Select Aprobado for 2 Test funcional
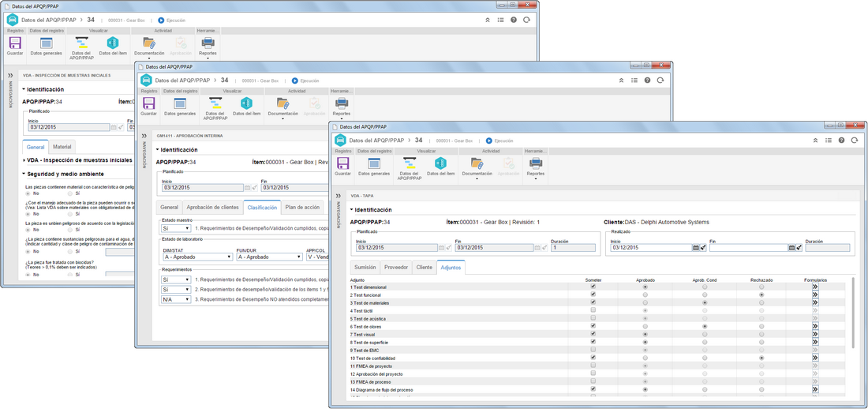868x409 pixels. [645, 295]
